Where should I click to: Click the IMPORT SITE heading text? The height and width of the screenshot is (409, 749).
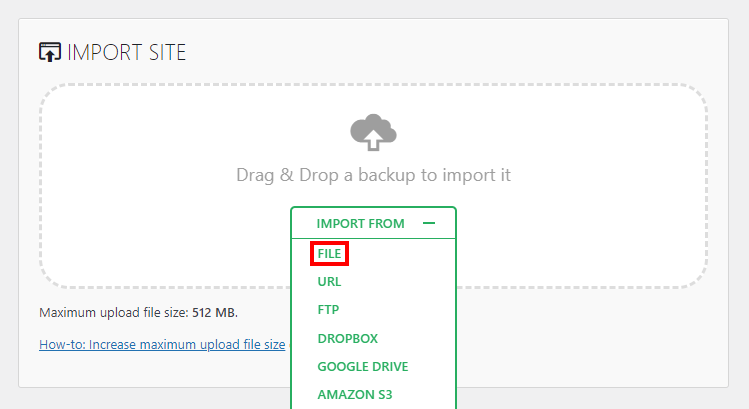(x=127, y=52)
